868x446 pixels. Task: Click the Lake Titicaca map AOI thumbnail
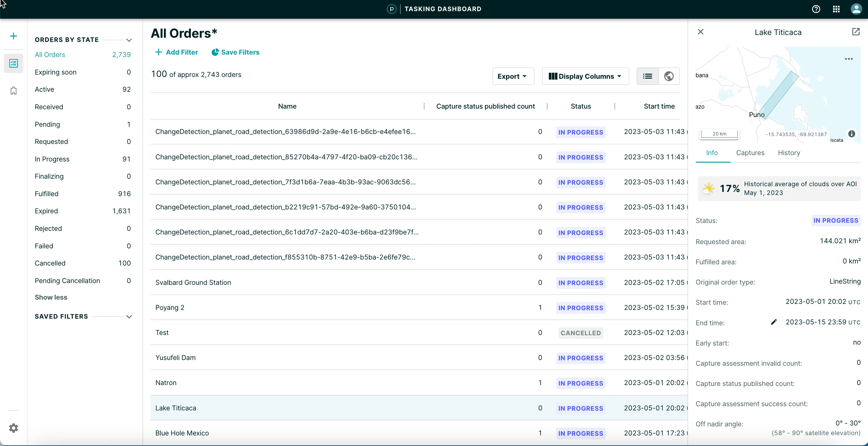(778, 95)
